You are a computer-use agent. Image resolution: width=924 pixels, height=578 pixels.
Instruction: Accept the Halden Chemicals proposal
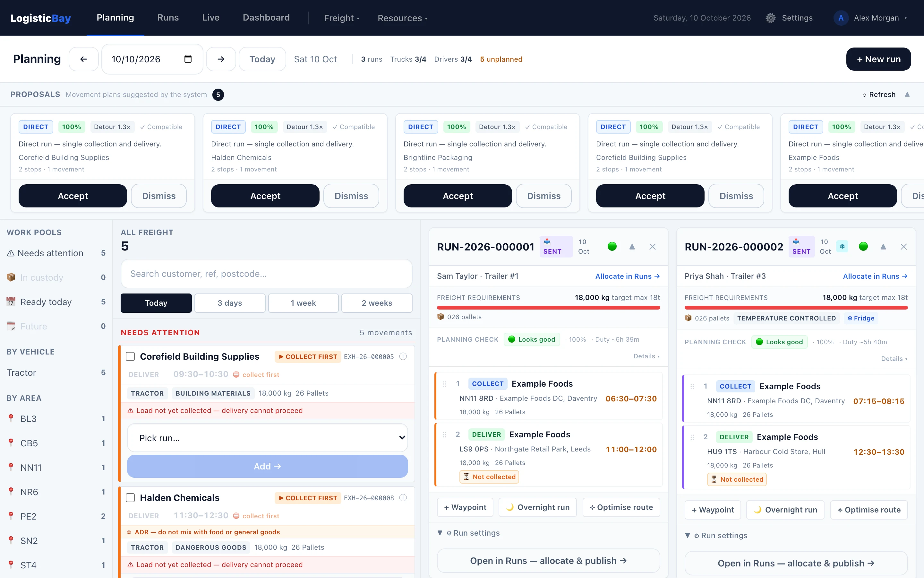click(x=265, y=196)
